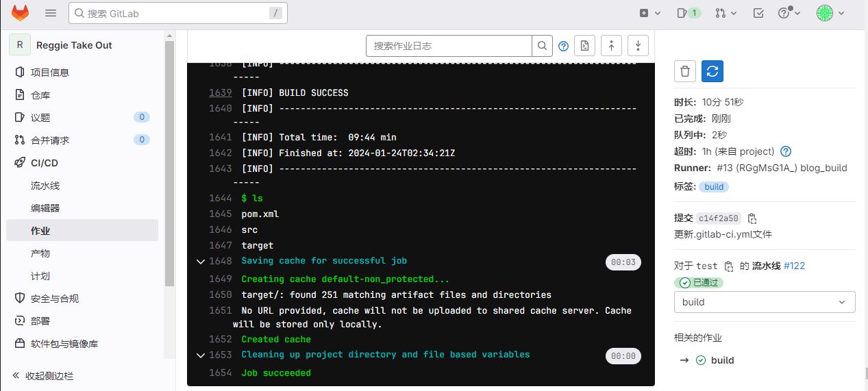Screen dimensions: 868x391
Task: Open the hamburger main menu
Action: tap(51, 13)
